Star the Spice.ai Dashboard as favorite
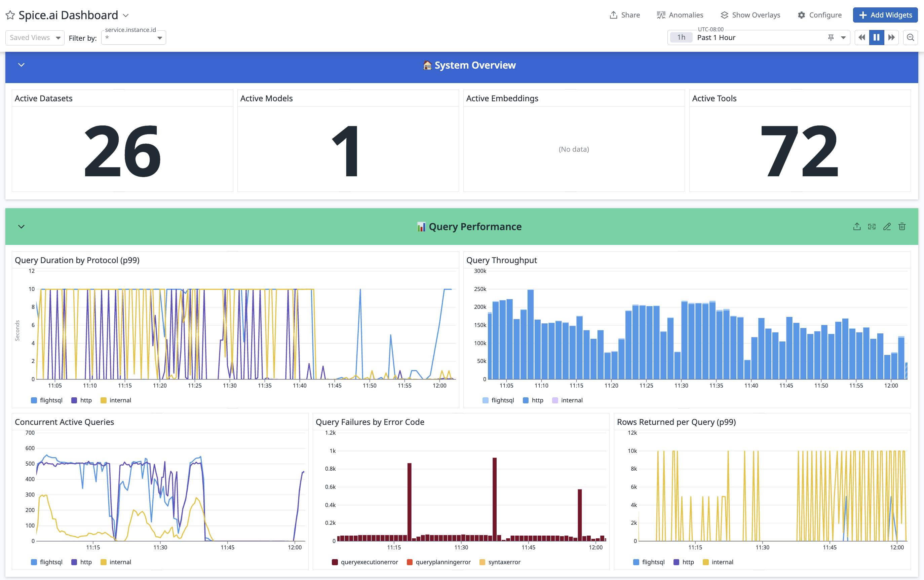This screenshot has height=580, width=924. 10,15
